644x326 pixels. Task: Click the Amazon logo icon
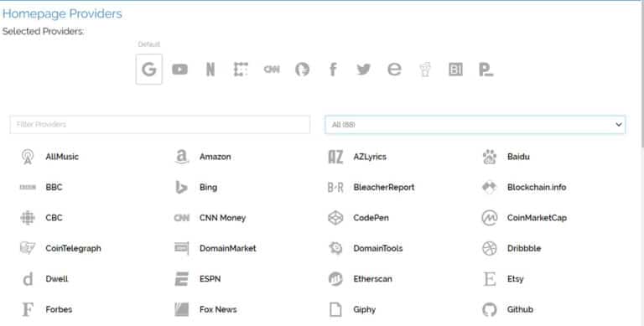click(x=181, y=157)
